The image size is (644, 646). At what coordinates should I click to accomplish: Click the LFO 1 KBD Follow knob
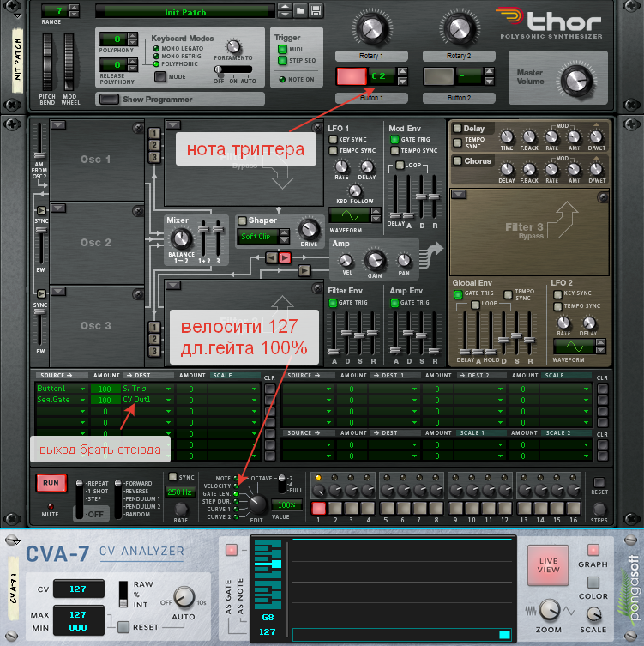point(355,190)
